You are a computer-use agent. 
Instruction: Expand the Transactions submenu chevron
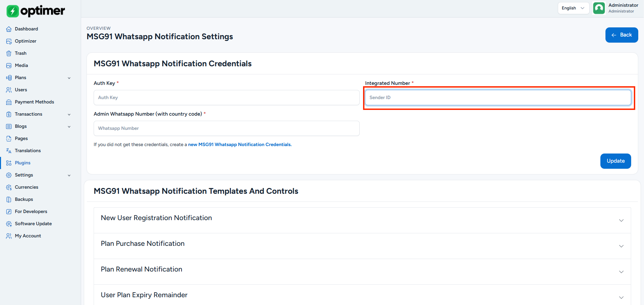point(69,115)
